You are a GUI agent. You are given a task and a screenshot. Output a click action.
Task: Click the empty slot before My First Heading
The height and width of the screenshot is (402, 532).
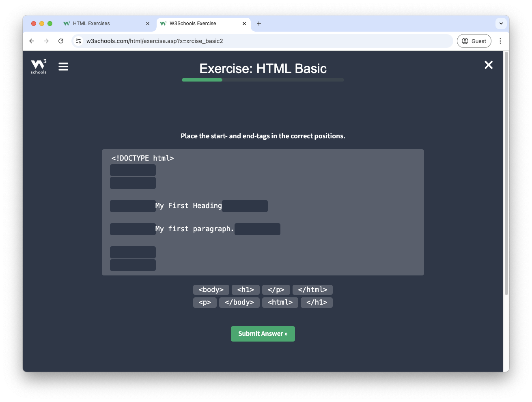pos(133,206)
